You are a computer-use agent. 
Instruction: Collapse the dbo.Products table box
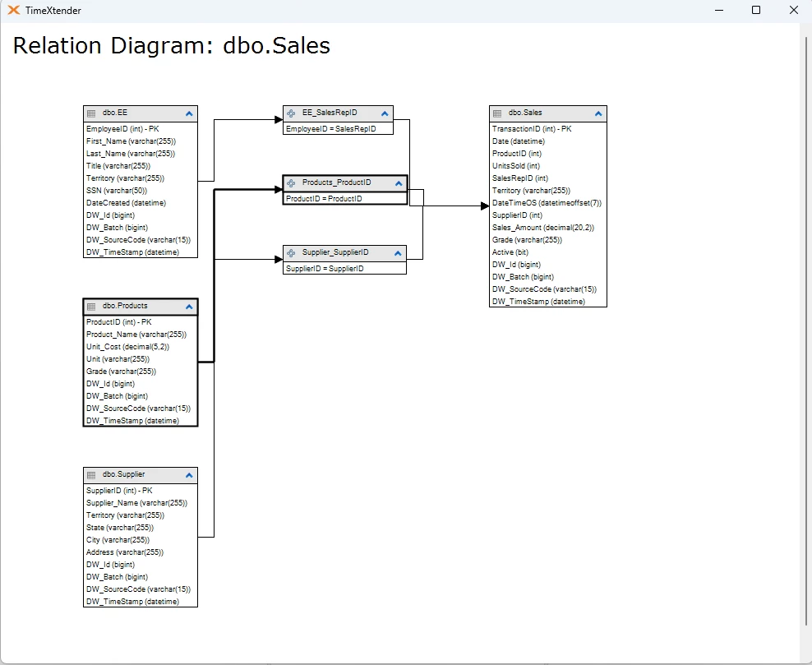[x=189, y=307]
